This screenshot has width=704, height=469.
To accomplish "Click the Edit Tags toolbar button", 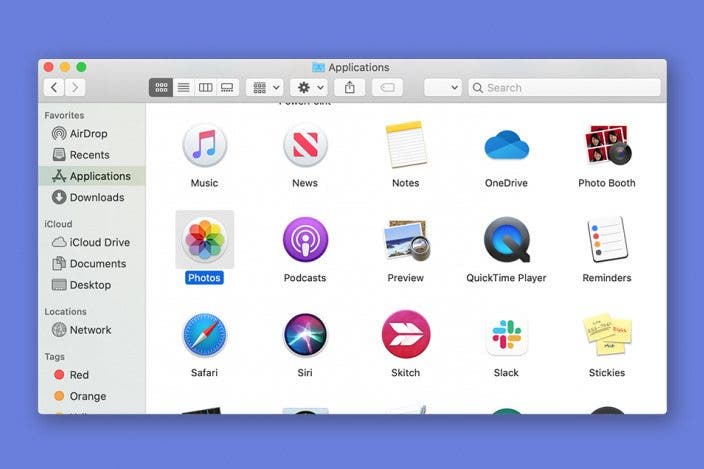I will [x=387, y=88].
